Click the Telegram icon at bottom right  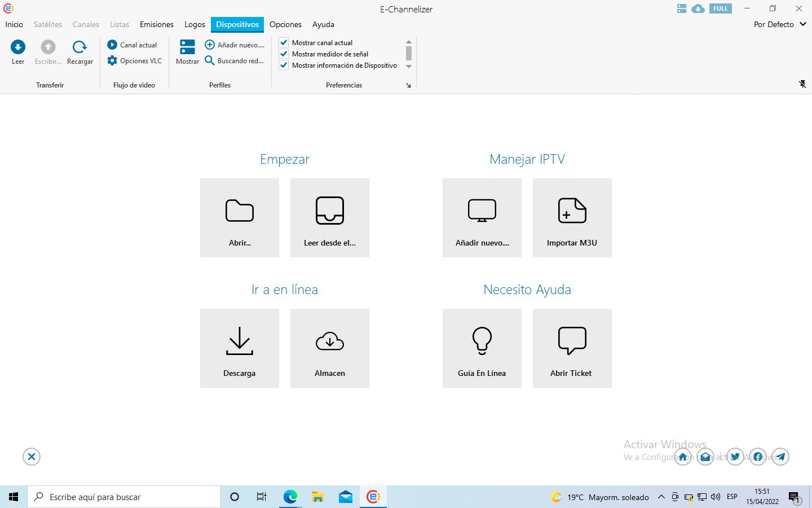point(780,457)
